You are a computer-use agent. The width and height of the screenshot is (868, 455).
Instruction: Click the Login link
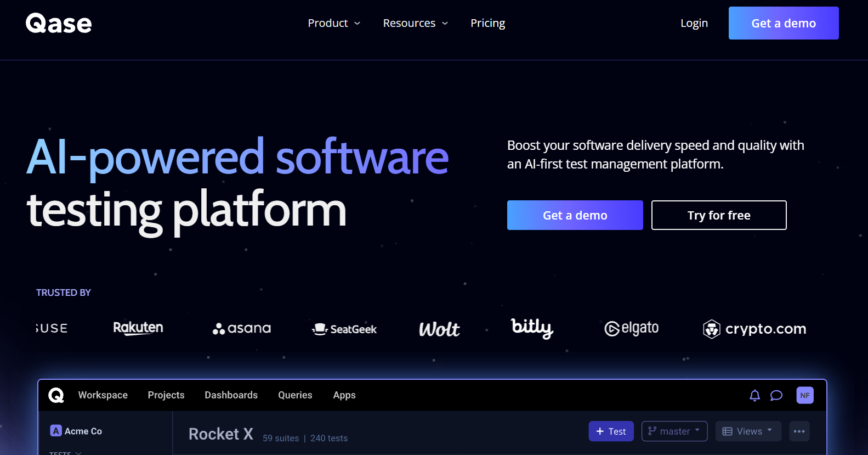694,23
